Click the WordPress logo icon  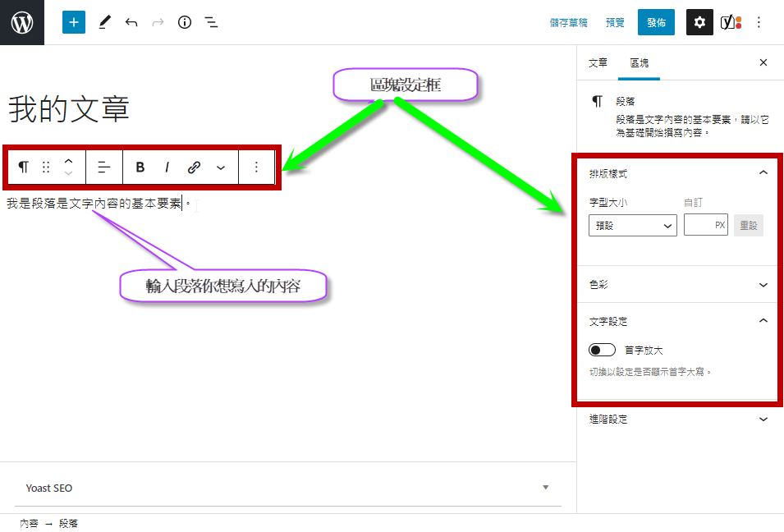tap(22, 22)
